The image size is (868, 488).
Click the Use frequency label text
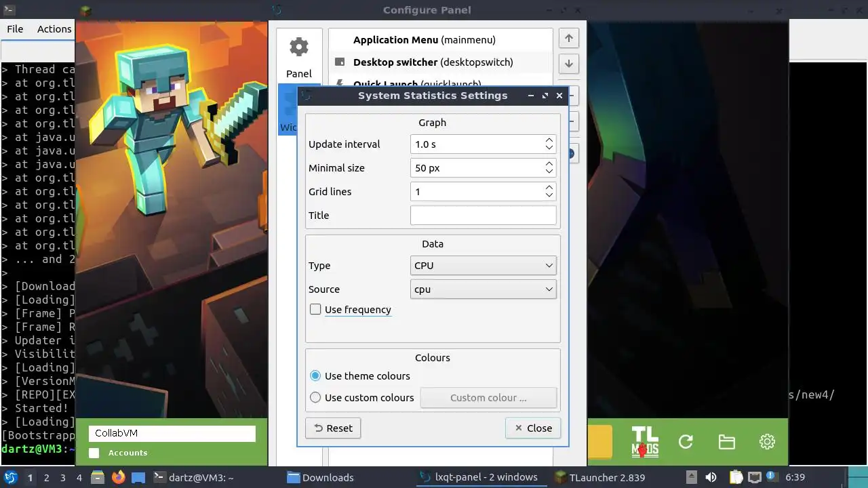pos(358,310)
